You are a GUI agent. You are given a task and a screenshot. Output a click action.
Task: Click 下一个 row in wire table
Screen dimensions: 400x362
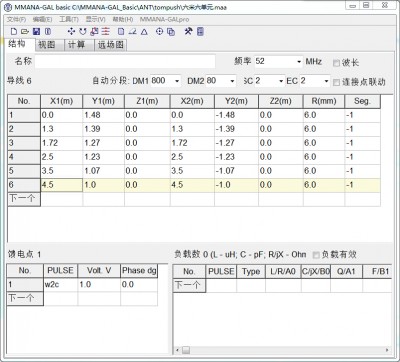(x=24, y=199)
